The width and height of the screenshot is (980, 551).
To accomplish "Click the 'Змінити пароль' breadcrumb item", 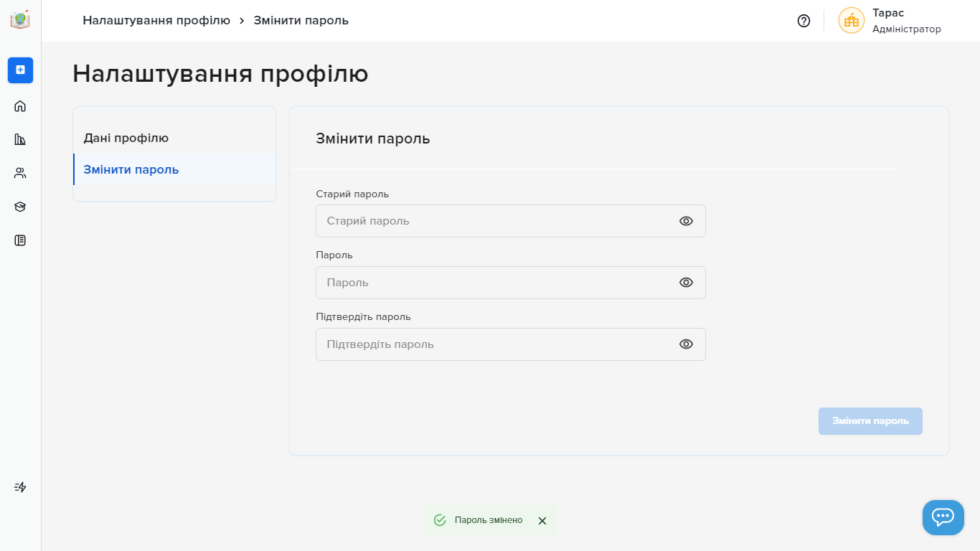I will tap(301, 20).
